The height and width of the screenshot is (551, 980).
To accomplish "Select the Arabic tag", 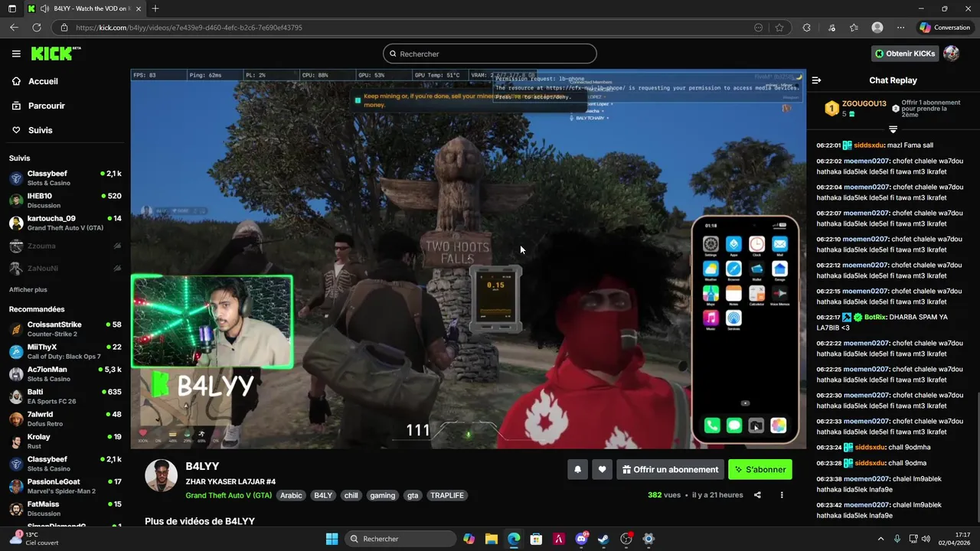I will pos(291,495).
